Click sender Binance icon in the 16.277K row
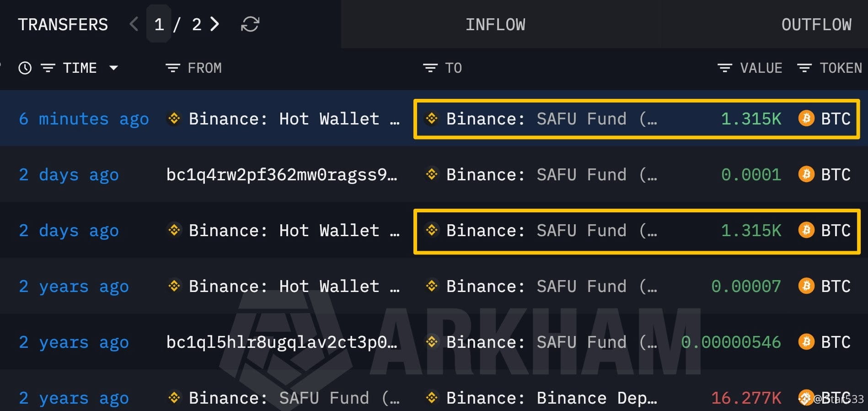Screen dimensions: 868x411 click(174, 398)
